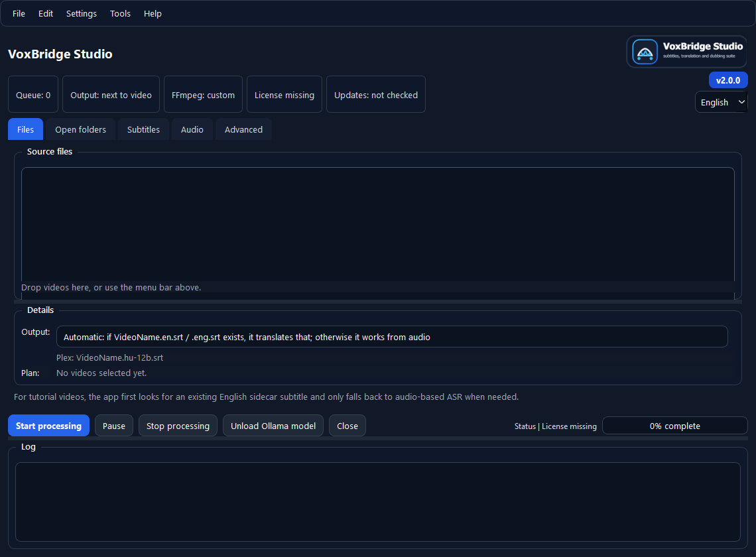Pause the current processing
756x557 pixels.
pyautogui.click(x=113, y=425)
